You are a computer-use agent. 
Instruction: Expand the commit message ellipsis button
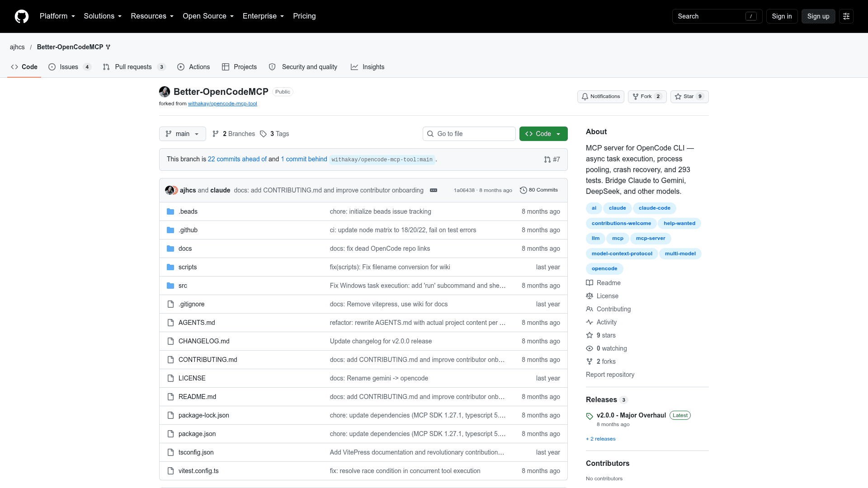(434, 190)
